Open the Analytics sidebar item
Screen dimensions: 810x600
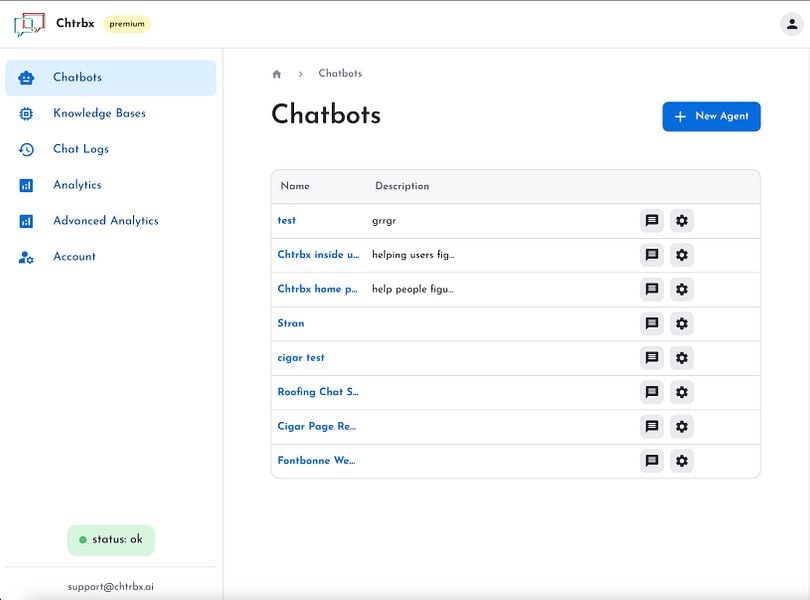111,185
